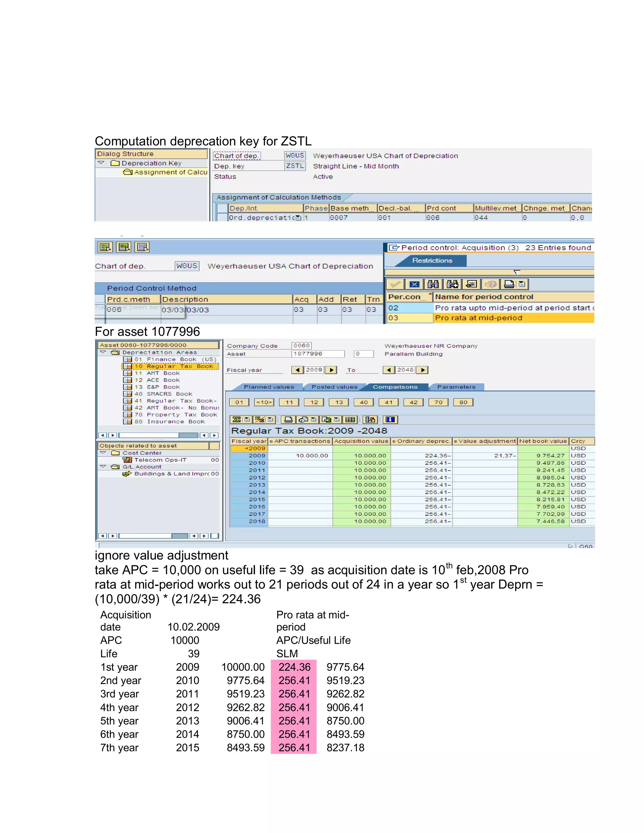
Task: Click the 40 depreciation area button
Action: click(x=364, y=402)
